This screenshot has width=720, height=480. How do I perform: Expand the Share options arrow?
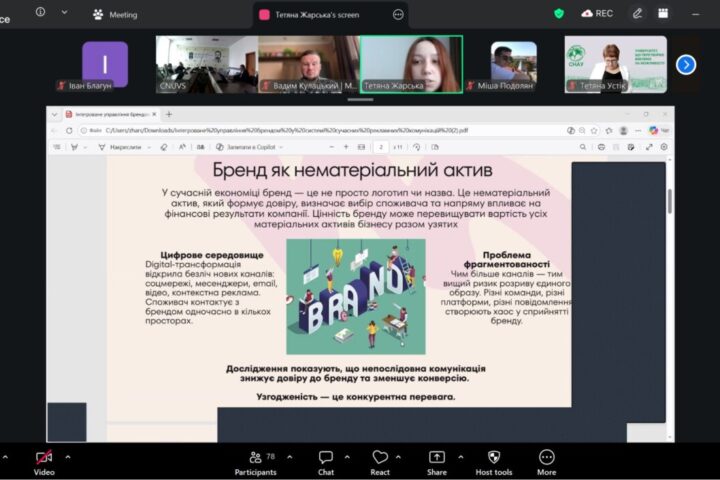(460, 456)
